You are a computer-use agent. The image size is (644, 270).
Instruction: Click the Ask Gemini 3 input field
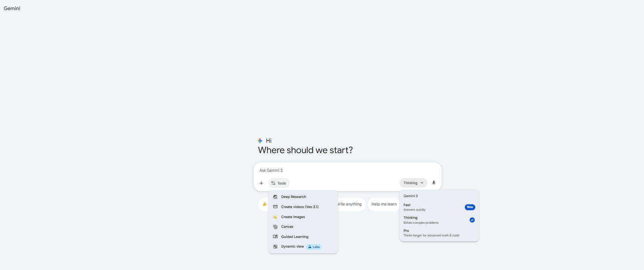click(x=347, y=170)
